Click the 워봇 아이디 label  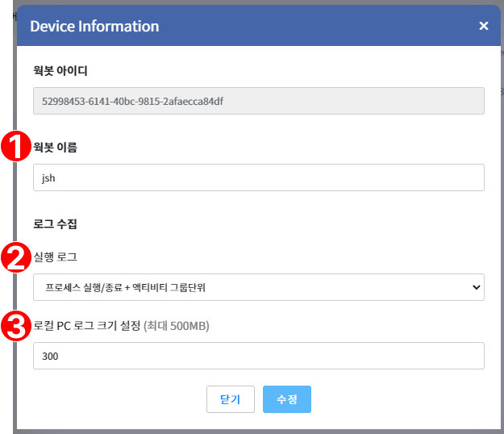60,70
